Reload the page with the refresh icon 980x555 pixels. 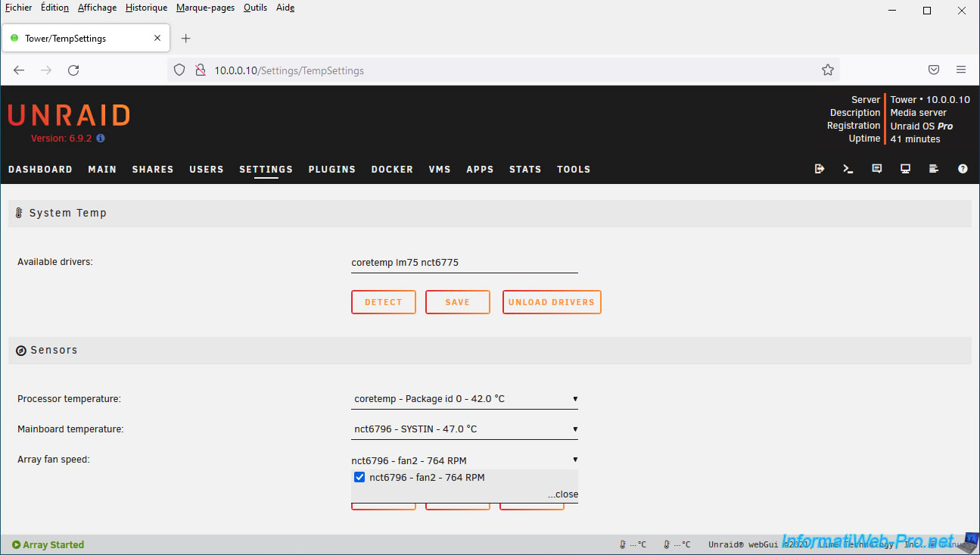click(x=73, y=70)
